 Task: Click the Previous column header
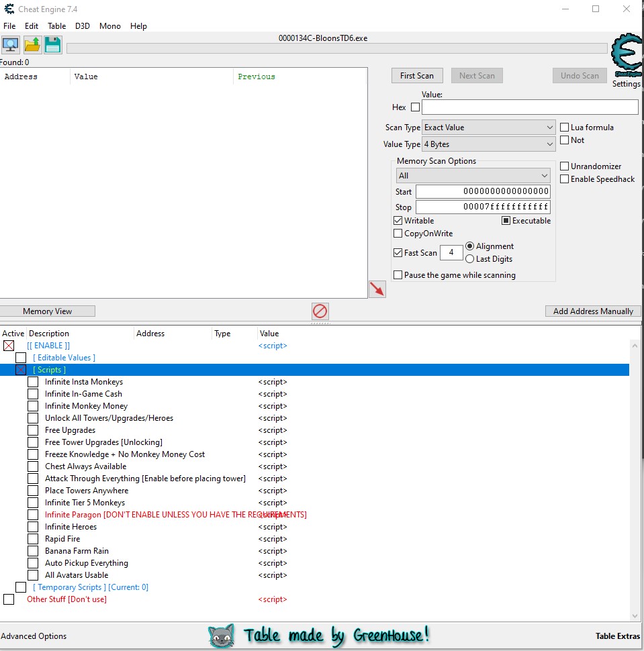[x=300, y=77]
